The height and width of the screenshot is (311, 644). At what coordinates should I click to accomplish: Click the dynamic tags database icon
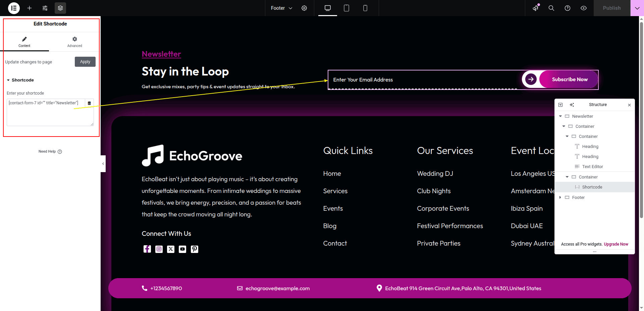coord(89,103)
